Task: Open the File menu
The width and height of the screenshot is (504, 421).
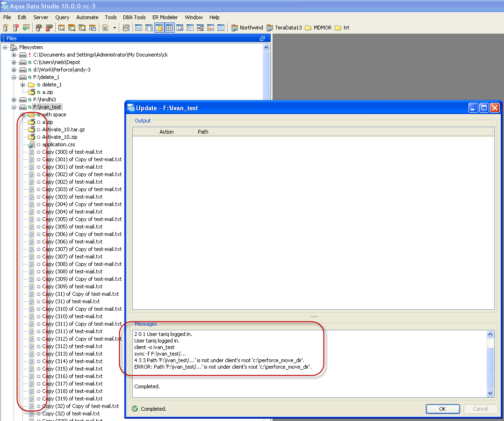Action: [x=7, y=17]
